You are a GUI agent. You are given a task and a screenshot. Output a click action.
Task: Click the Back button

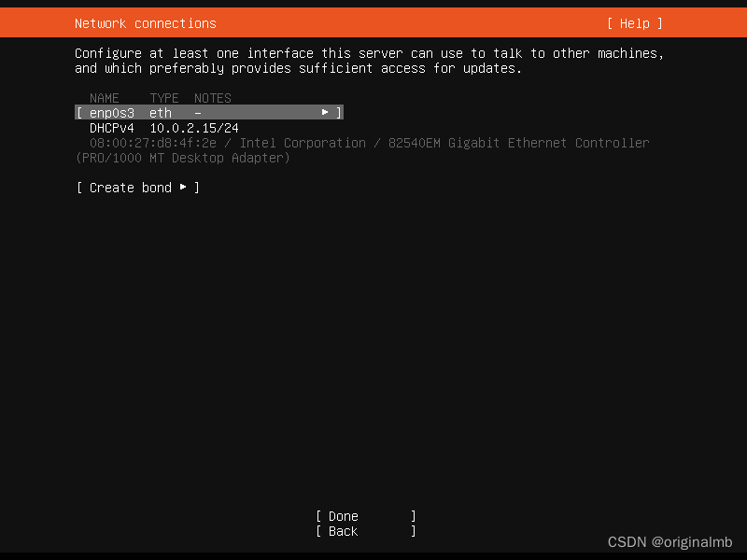[342, 530]
